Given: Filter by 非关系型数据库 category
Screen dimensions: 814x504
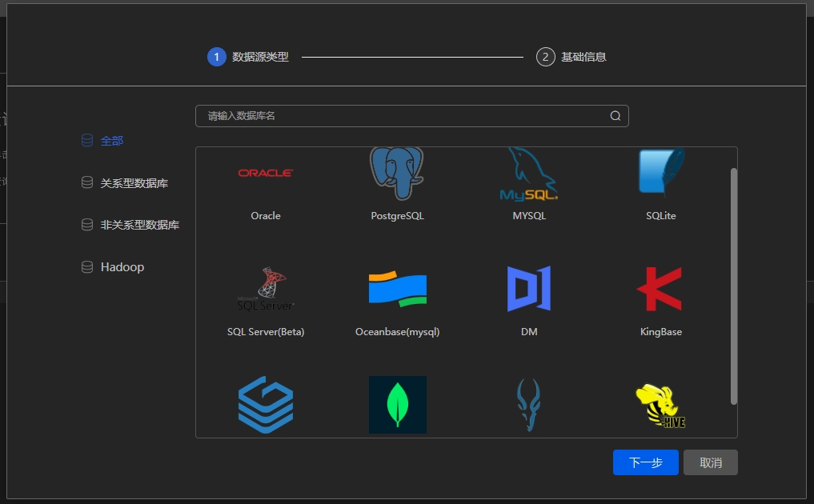Looking at the screenshot, I should click(139, 225).
